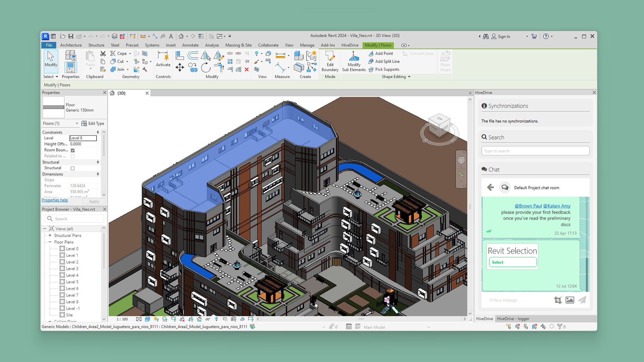Uncheck Room Bounding in Properties
This screenshot has width=644, height=362.
tap(72, 150)
